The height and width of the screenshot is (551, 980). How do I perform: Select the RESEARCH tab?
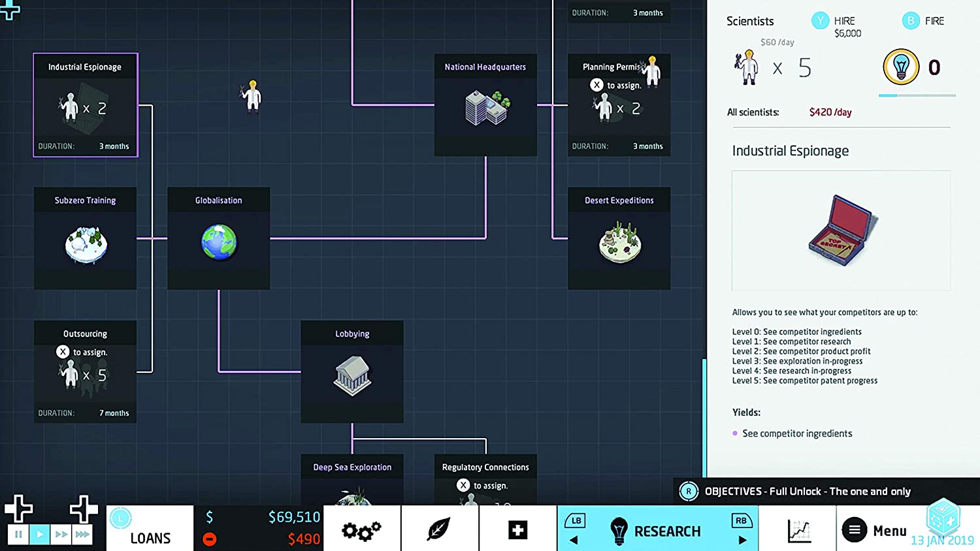(x=657, y=531)
